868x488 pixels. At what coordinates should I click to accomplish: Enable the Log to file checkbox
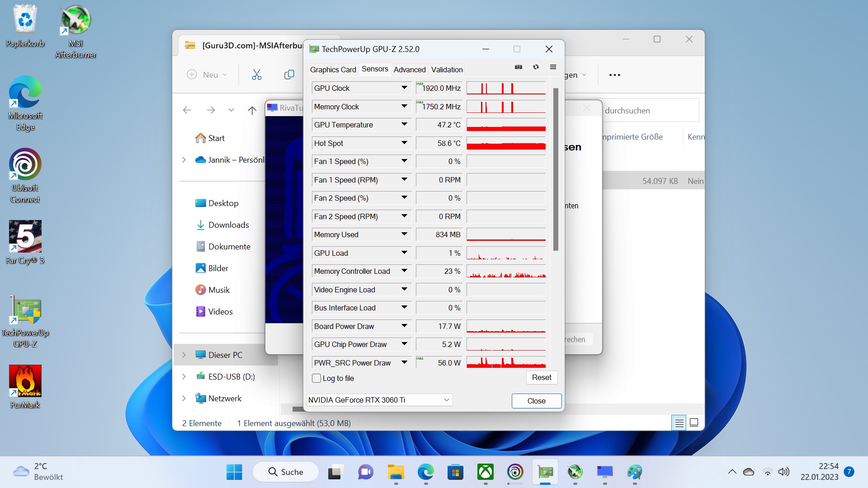(316, 378)
